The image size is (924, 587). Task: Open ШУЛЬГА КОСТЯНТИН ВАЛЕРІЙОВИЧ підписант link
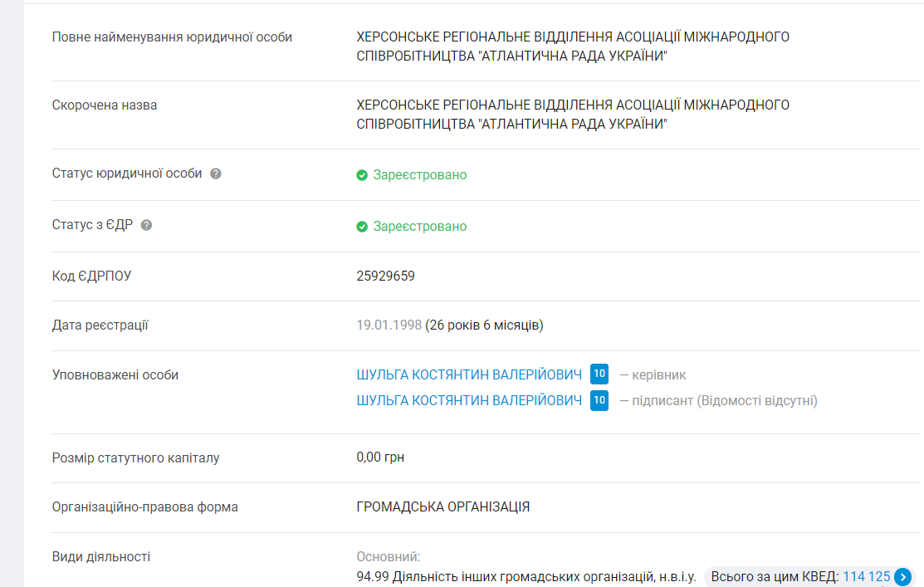coord(469,401)
